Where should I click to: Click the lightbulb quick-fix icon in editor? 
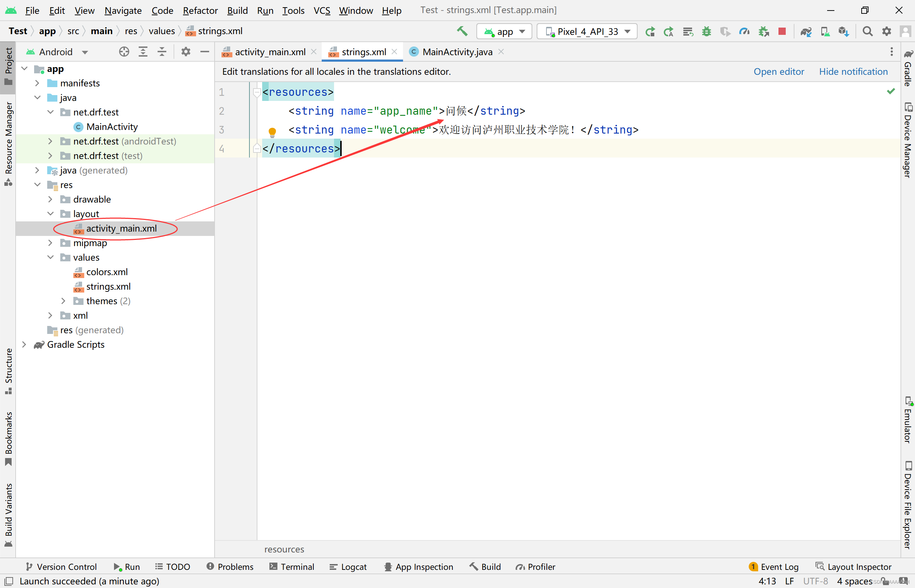tap(272, 132)
